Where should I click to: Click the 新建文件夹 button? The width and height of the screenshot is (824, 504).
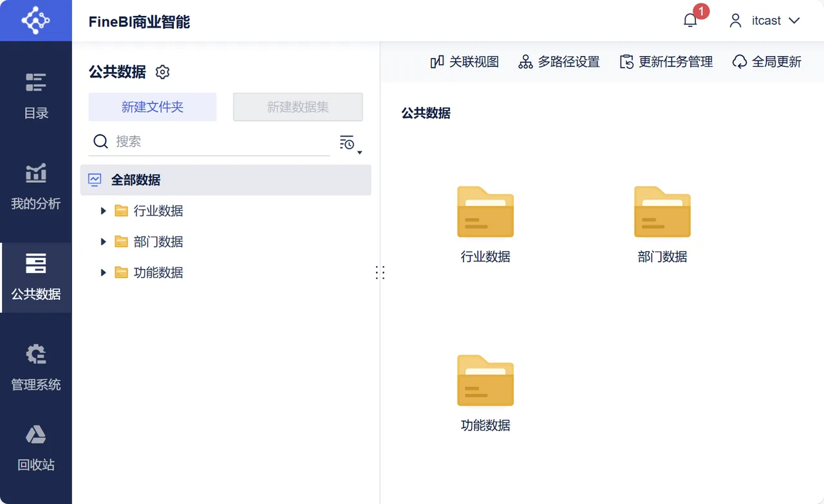(153, 107)
